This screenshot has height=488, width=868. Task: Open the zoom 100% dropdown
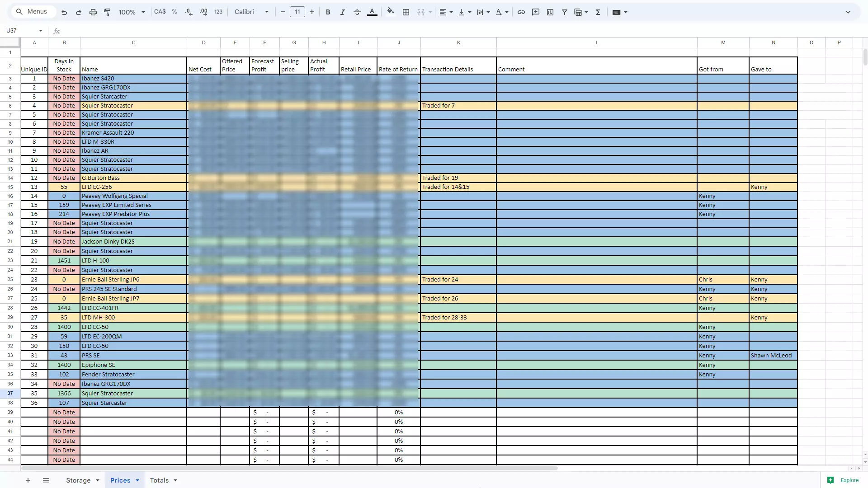click(132, 12)
